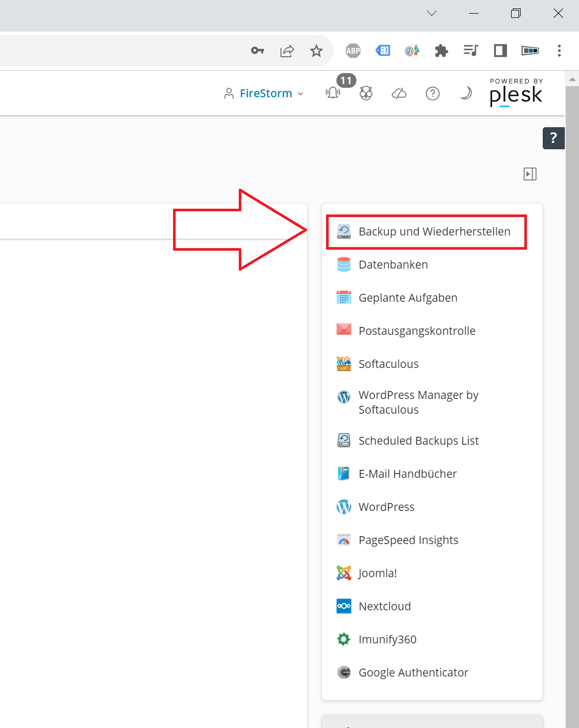
Task: Click the WordPress logo icon below E-Mail Handbücher
Action: point(344,507)
